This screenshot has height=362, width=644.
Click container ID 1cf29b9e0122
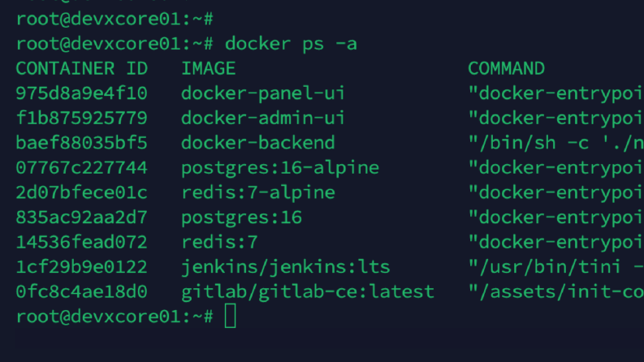pos(81,267)
